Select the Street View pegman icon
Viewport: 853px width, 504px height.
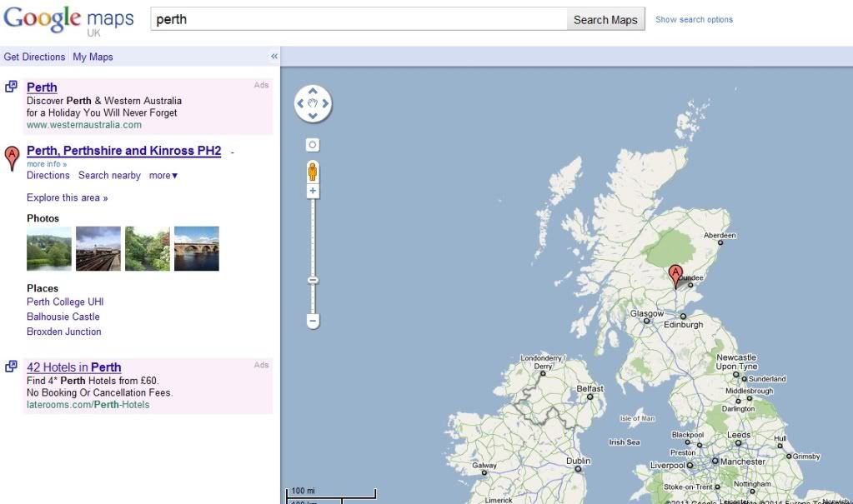(312, 172)
